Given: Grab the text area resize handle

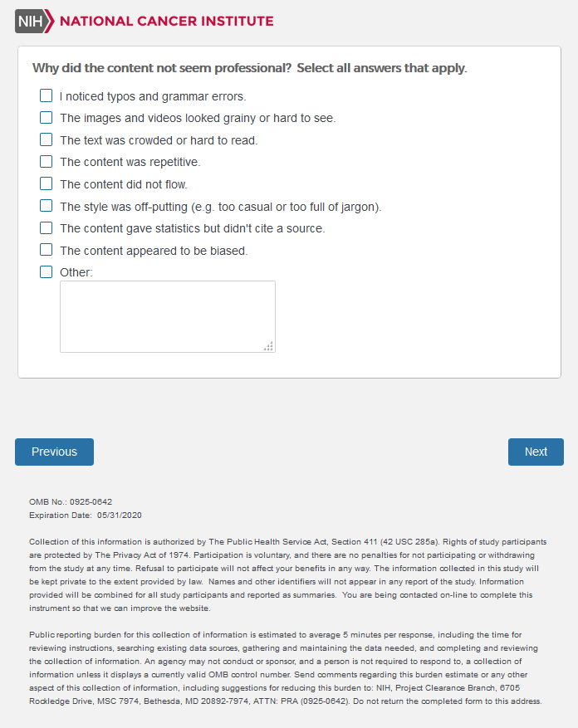Looking at the screenshot, I should pyautogui.click(x=269, y=346).
